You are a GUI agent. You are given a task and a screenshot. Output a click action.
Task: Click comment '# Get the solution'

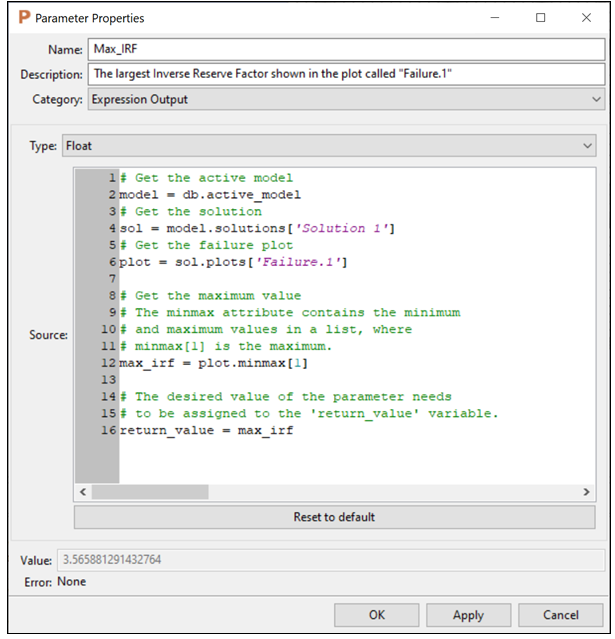(x=191, y=212)
